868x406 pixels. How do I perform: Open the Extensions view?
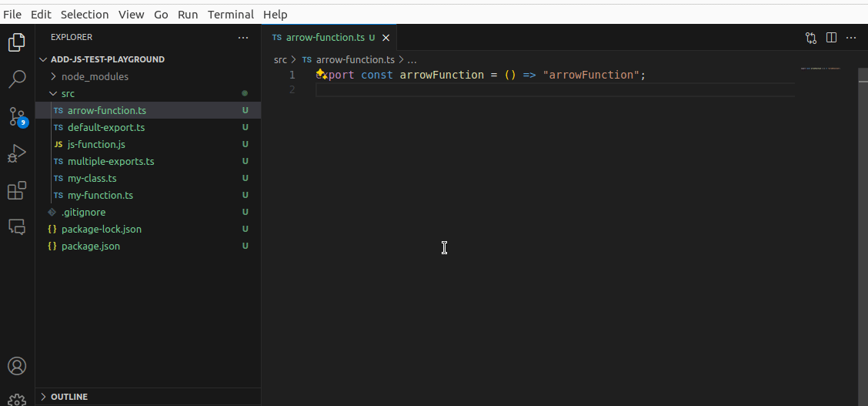coord(17,190)
